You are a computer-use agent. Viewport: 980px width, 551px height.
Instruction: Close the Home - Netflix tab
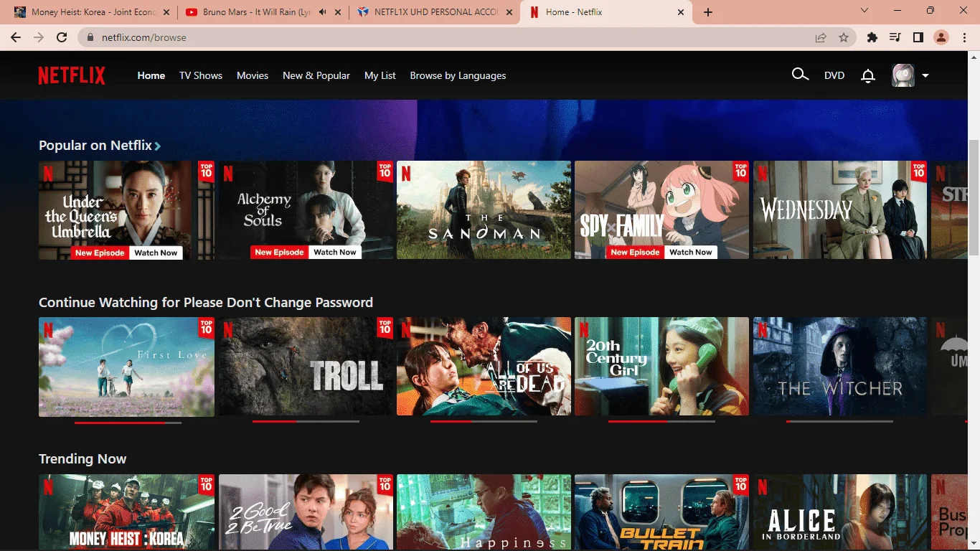coord(680,12)
